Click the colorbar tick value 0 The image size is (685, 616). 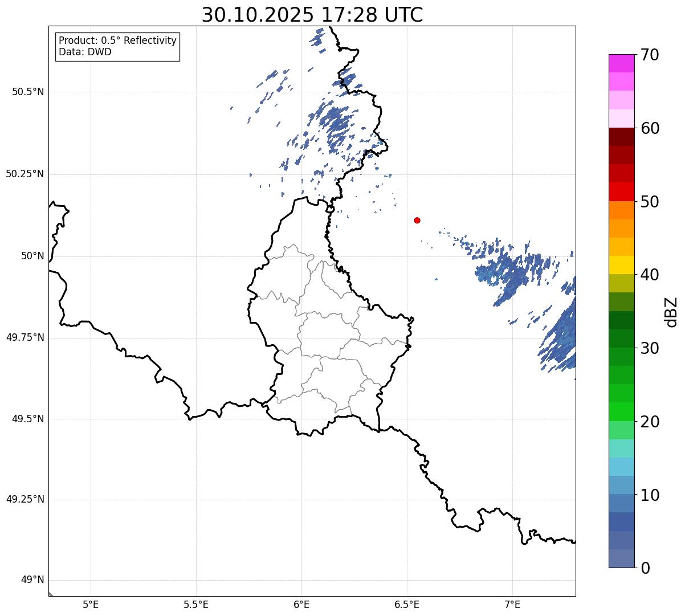pos(645,568)
